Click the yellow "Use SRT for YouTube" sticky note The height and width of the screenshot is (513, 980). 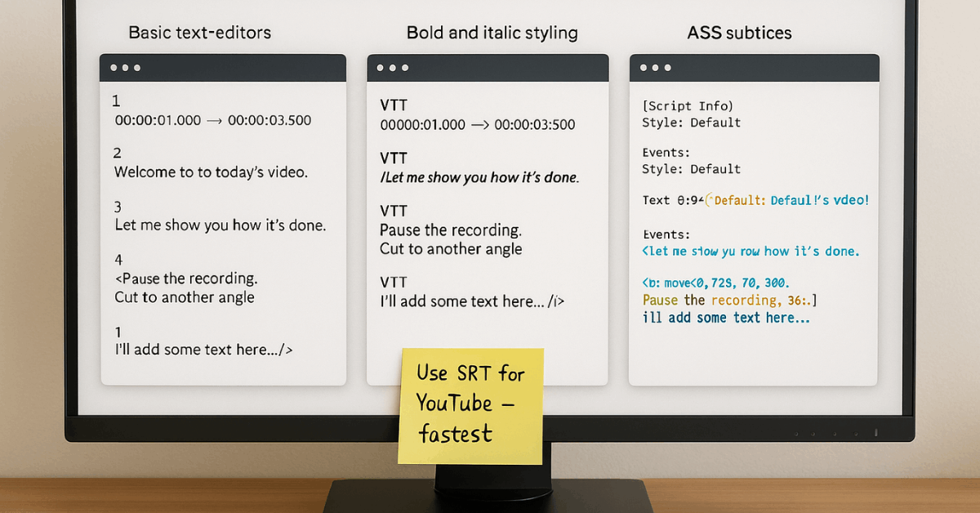[x=471, y=406]
